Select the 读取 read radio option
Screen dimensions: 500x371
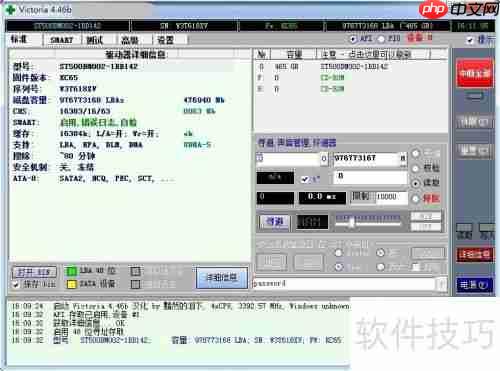point(415,183)
